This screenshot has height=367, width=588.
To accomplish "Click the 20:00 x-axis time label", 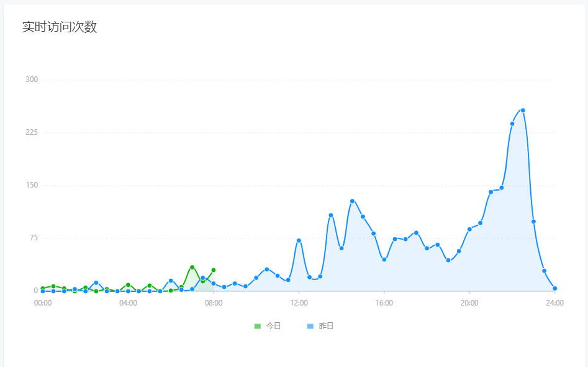I will tap(469, 303).
